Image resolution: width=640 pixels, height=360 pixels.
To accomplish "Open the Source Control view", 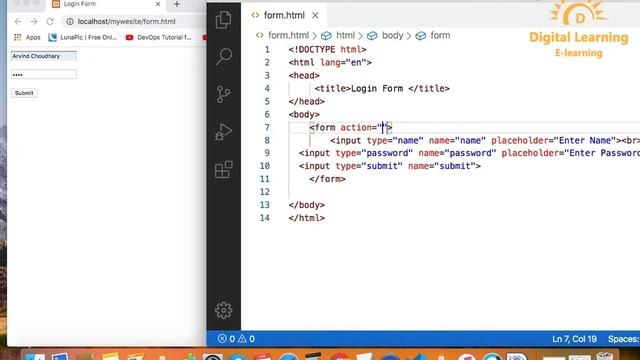I will pyautogui.click(x=223, y=94).
